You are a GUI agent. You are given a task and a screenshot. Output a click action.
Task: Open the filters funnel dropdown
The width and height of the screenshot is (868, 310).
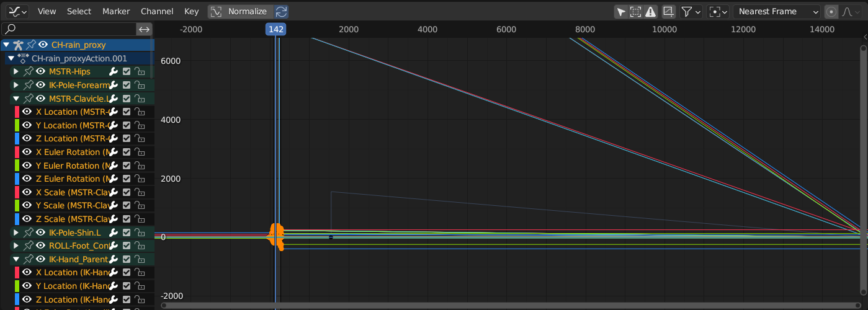[x=691, y=11]
